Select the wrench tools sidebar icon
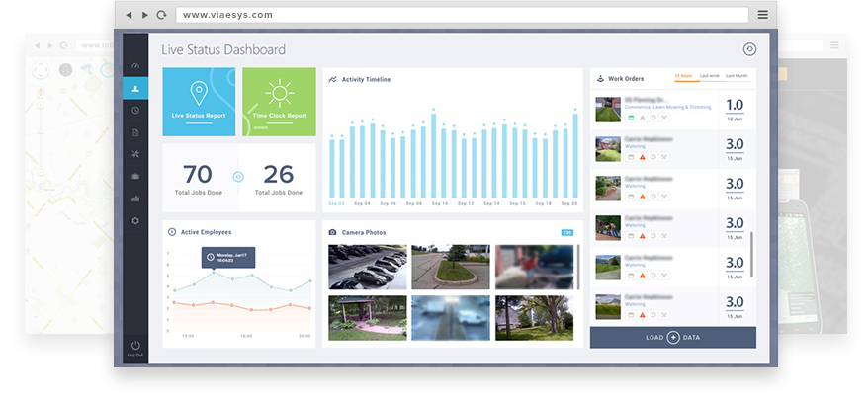868x396 pixels. tap(135, 153)
